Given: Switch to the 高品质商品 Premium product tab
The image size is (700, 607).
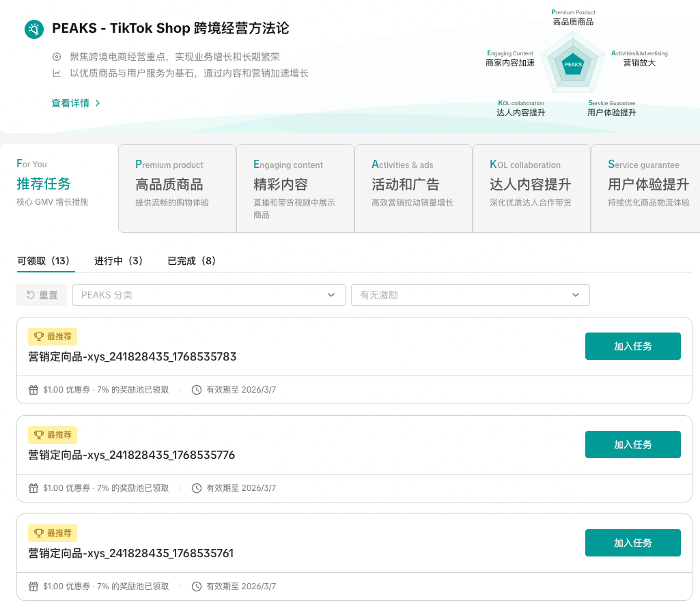Looking at the screenshot, I should 177,188.
